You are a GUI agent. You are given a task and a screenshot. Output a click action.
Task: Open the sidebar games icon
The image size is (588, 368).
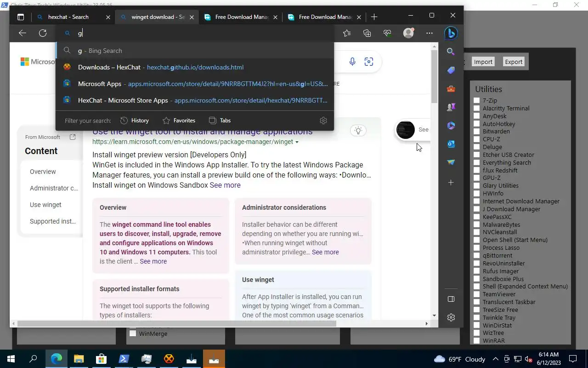tap(451, 107)
